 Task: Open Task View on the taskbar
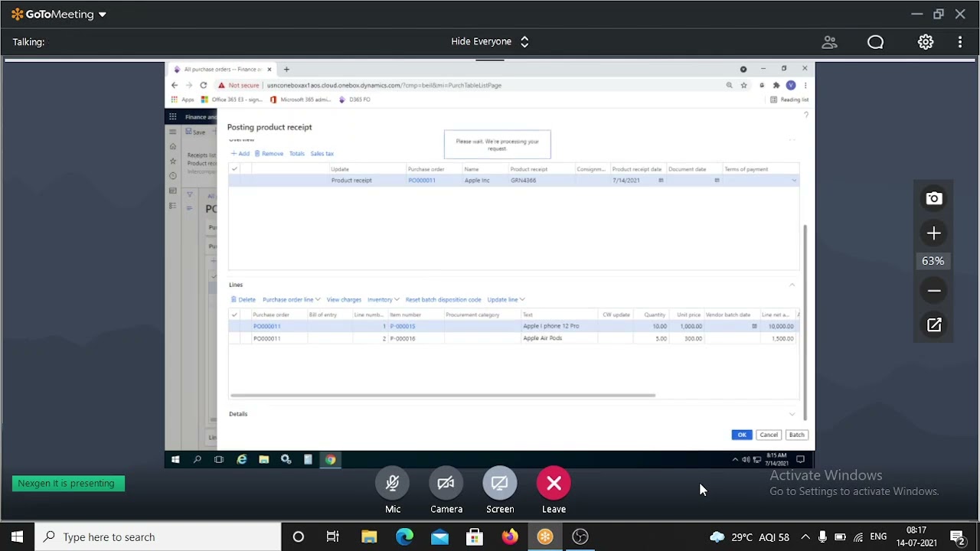333,537
